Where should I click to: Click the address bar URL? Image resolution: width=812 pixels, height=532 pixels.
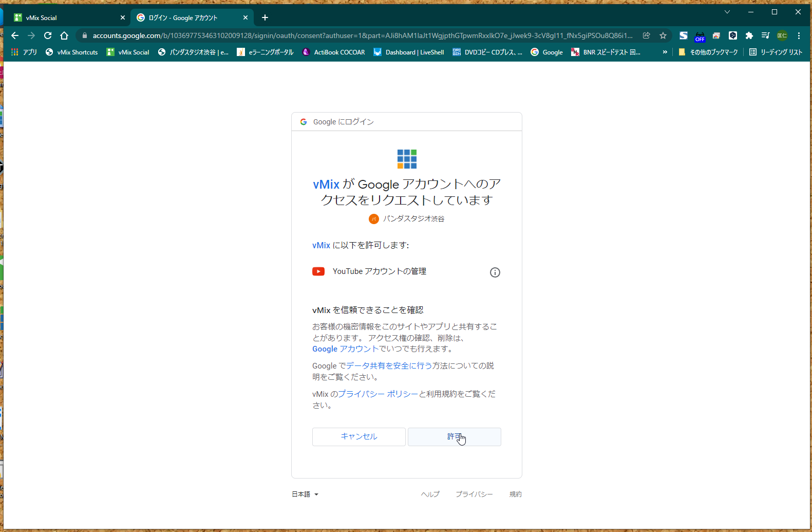click(362, 35)
